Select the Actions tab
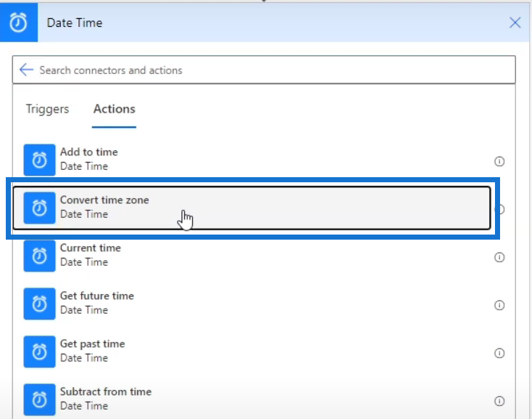 click(x=114, y=109)
